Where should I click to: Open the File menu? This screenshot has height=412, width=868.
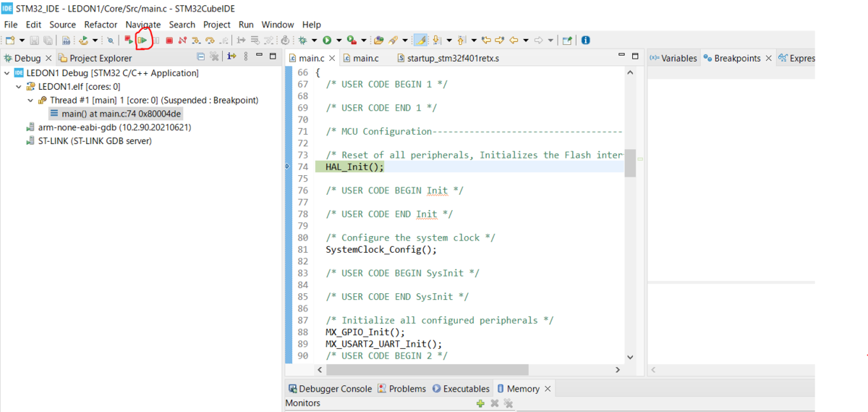11,25
